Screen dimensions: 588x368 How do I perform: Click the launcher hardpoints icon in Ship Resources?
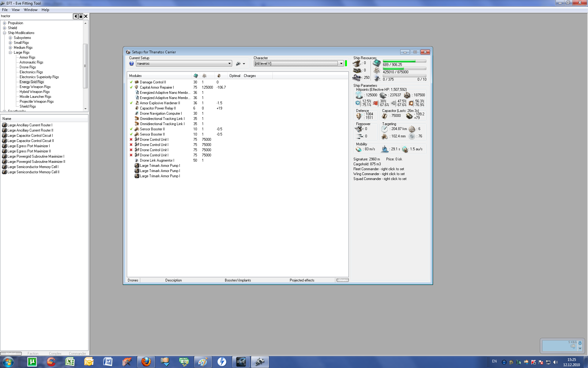[357, 71]
